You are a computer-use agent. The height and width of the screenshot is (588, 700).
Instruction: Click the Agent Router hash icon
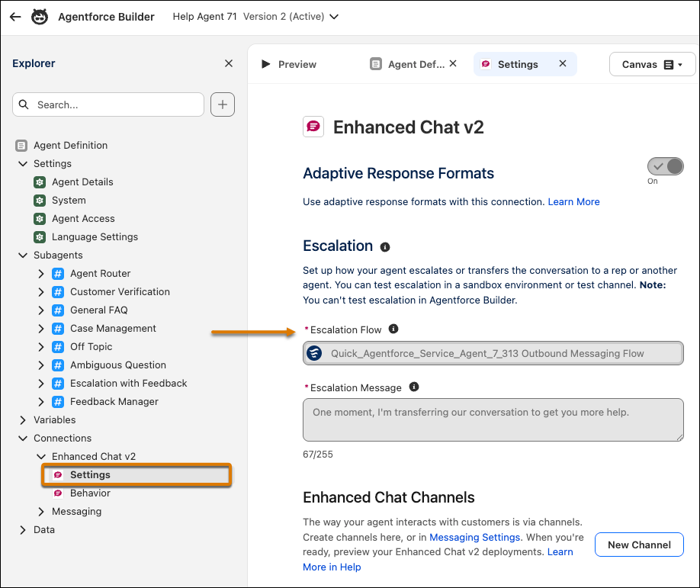(x=58, y=274)
